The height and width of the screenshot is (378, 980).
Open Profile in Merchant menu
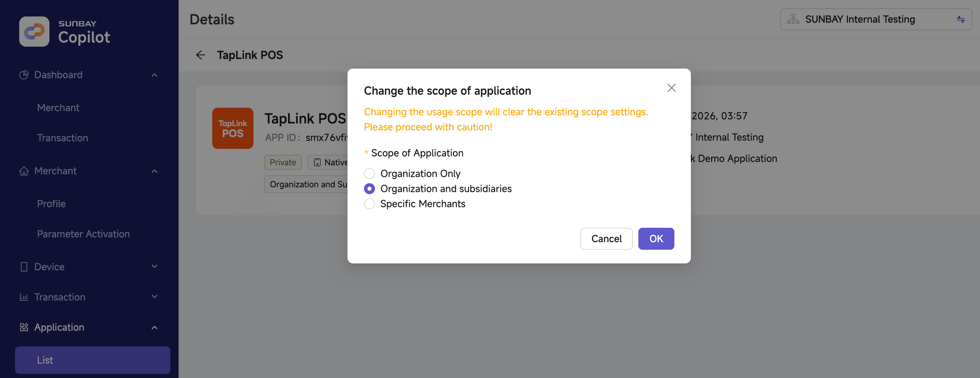pos(52,204)
